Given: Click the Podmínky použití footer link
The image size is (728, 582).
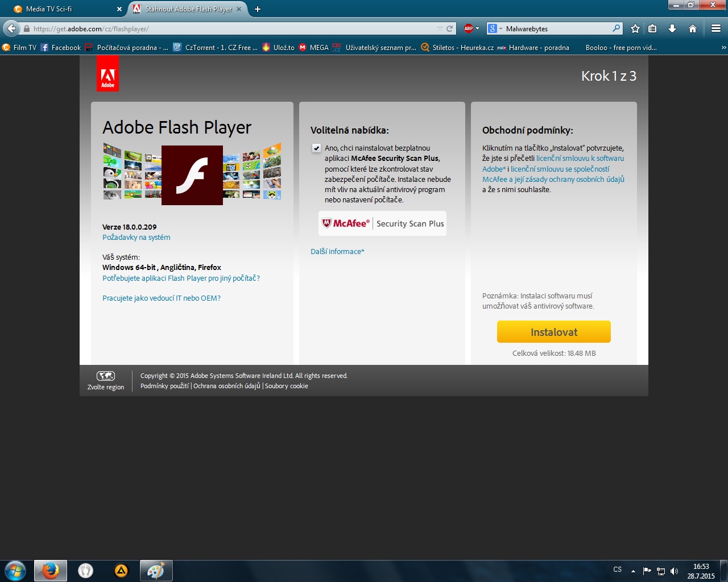Looking at the screenshot, I should click(x=164, y=386).
